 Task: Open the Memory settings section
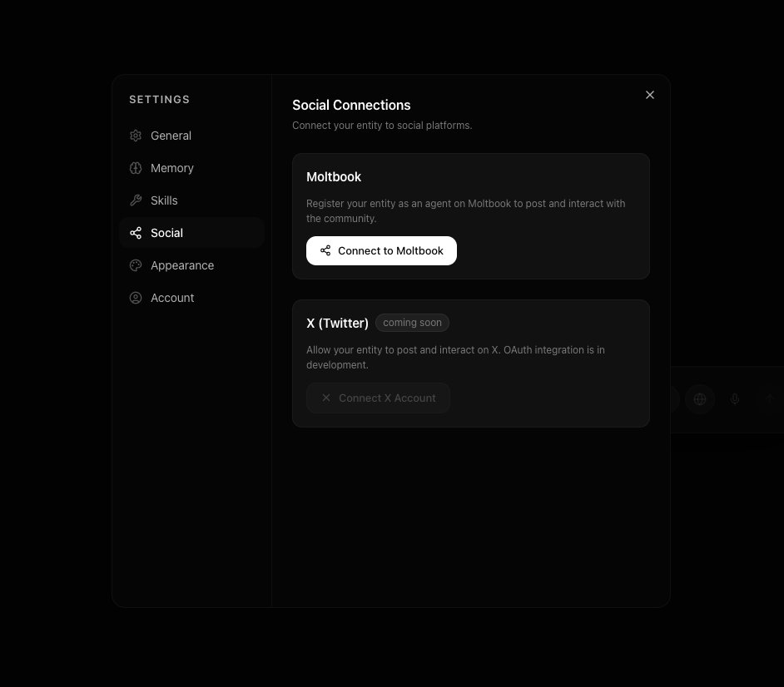(x=191, y=168)
